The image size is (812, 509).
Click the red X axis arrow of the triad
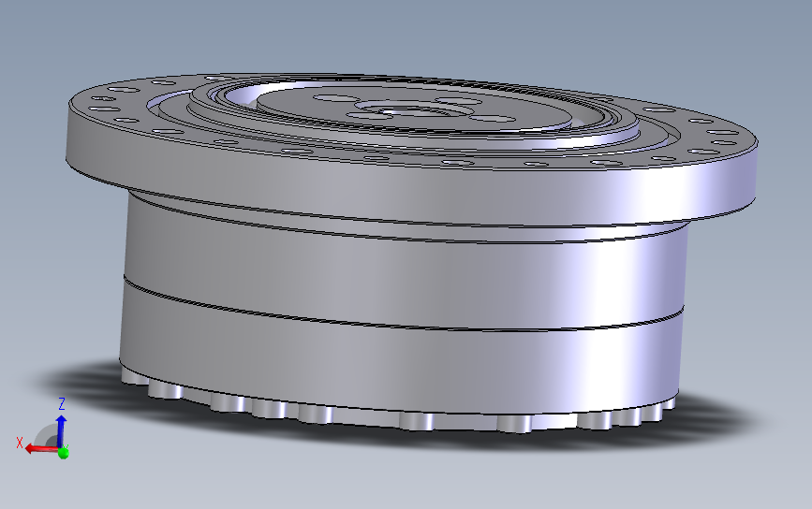(x=41, y=448)
